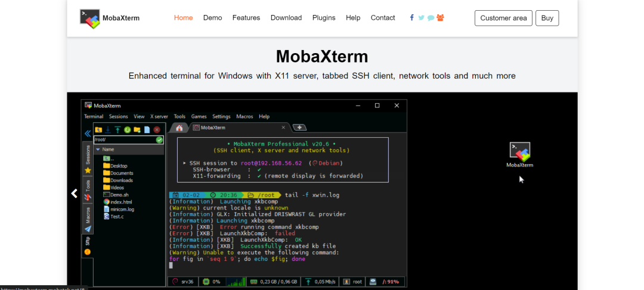Switch to the Tools vertical side tab
644x290 pixels.
pos(88,189)
